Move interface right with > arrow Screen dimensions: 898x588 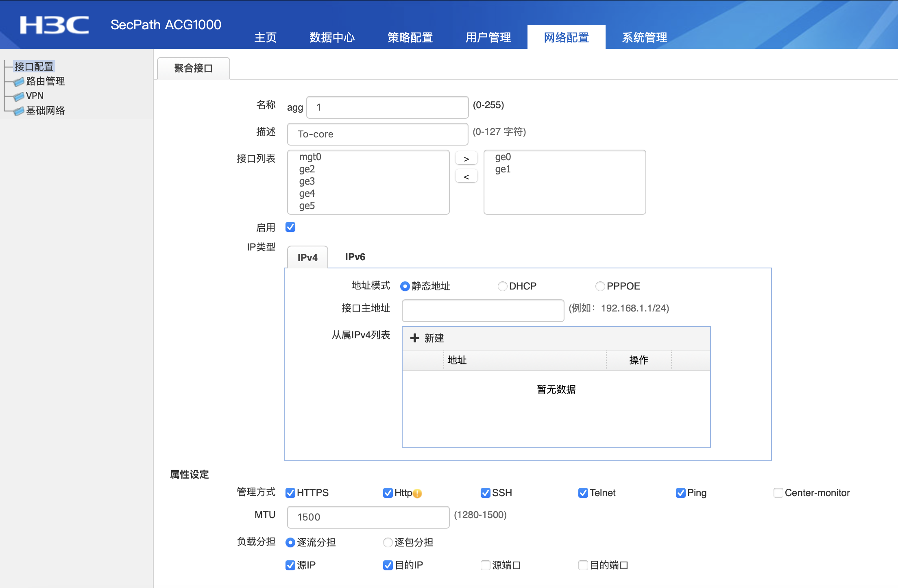coord(466,159)
